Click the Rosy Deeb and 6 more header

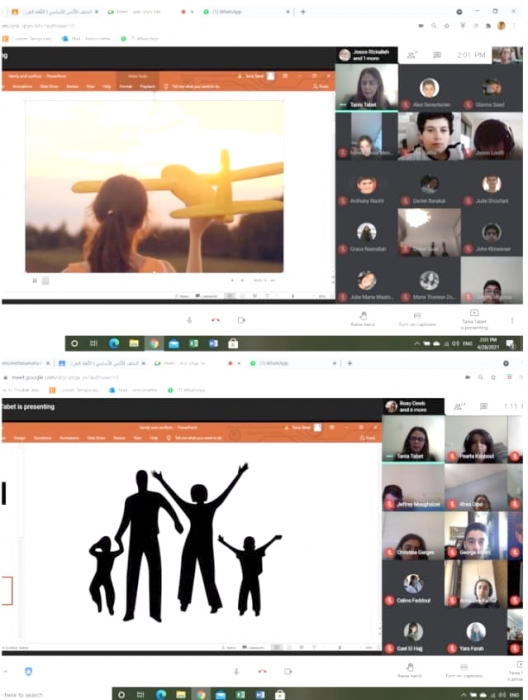point(413,406)
